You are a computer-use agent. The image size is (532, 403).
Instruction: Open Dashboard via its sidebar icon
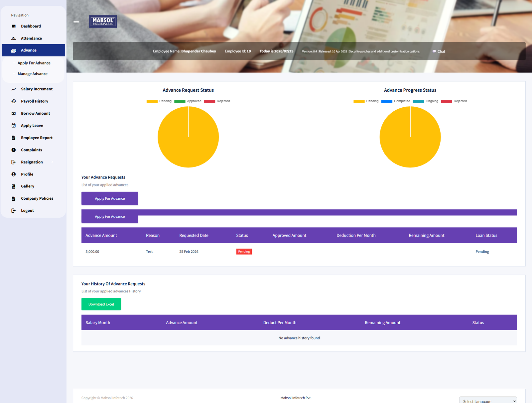pyautogui.click(x=14, y=26)
